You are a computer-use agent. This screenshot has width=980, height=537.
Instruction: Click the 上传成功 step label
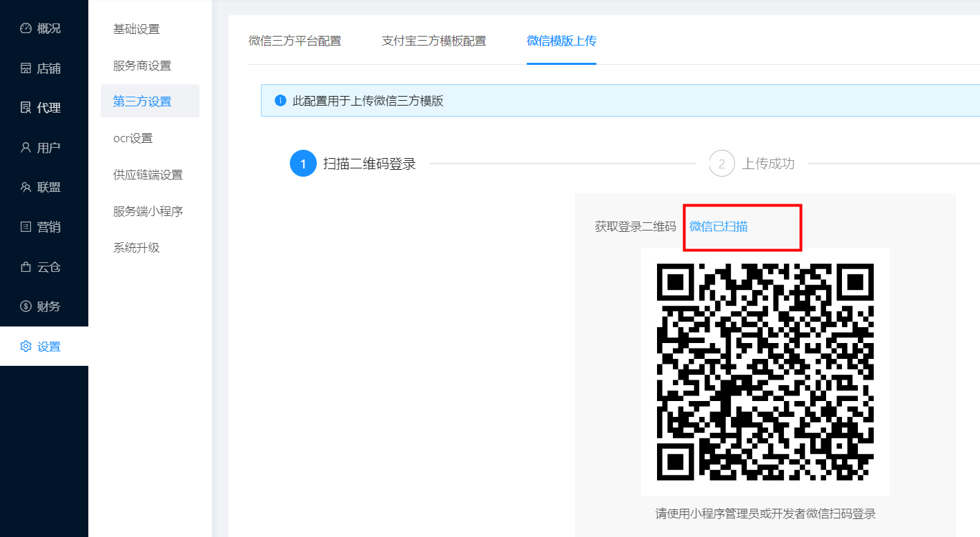[768, 164]
